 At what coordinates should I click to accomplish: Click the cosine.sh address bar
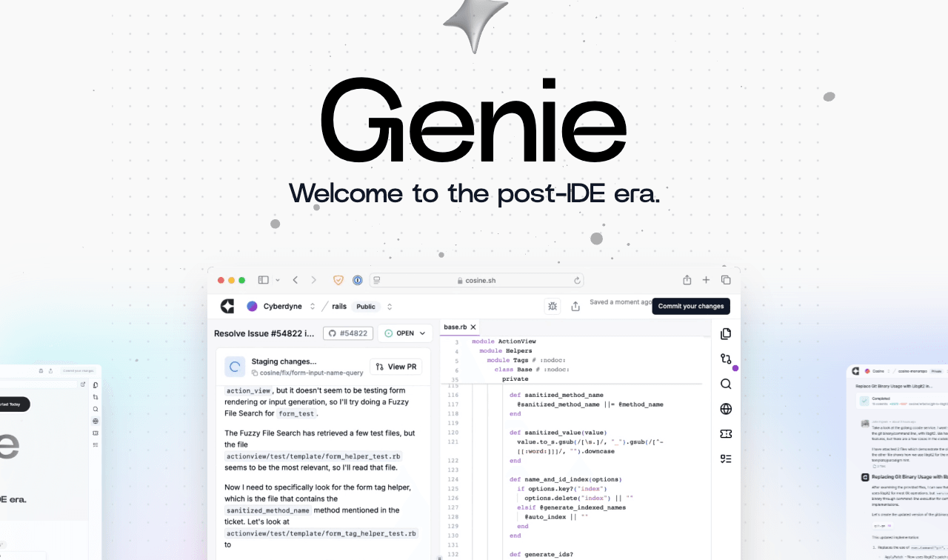[x=476, y=281]
